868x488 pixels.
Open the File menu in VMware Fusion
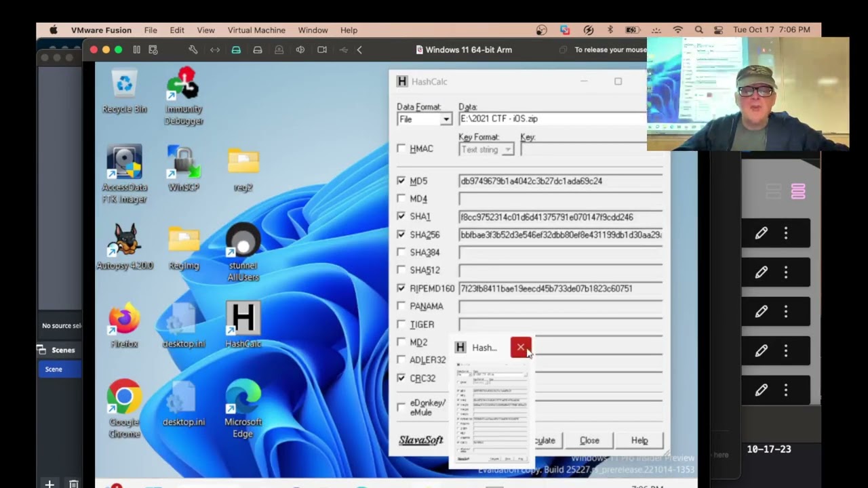coord(151,30)
